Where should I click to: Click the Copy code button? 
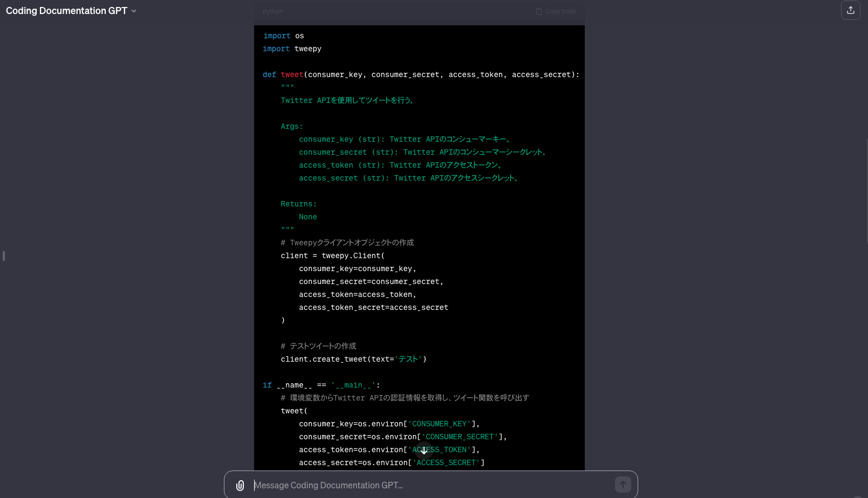556,11
